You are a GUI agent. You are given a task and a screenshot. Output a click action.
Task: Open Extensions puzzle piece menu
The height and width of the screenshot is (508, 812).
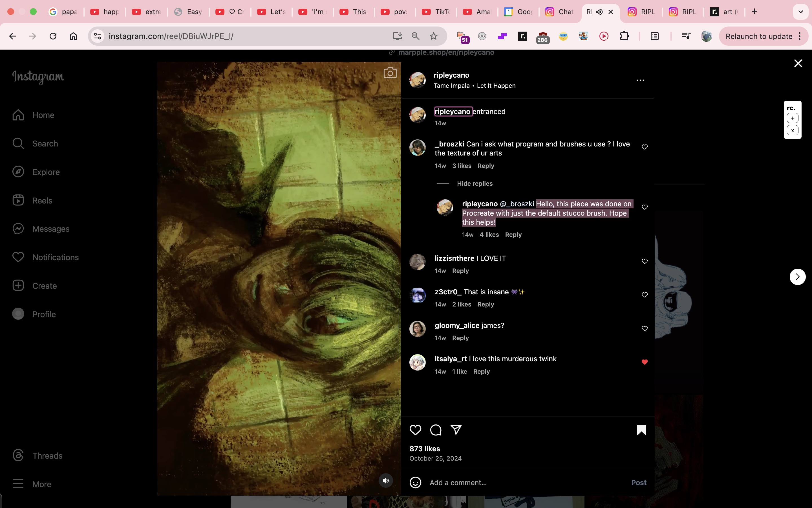(624, 36)
